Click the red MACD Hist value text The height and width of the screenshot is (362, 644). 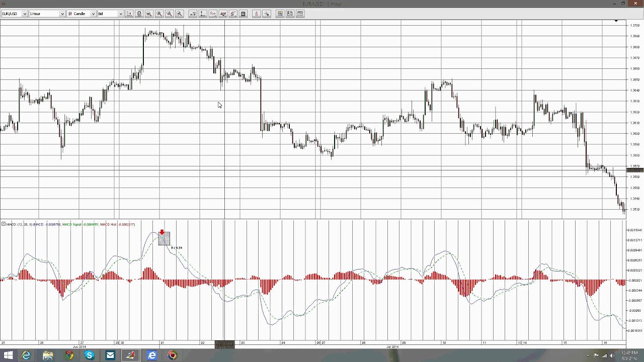click(118, 224)
